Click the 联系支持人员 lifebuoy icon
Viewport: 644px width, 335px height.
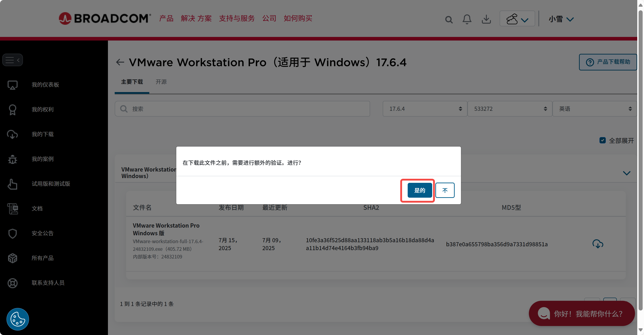[x=13, y=283]
